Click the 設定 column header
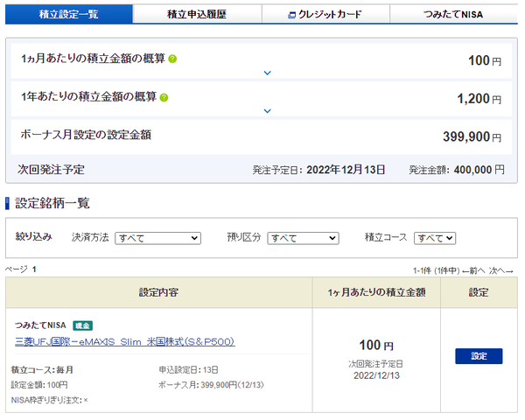 pyautogui.click(x=479, y=292)
